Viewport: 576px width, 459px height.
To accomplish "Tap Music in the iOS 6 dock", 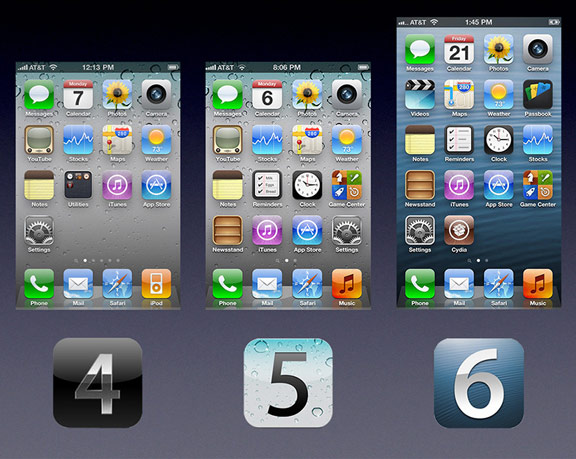I will (537, 284).
